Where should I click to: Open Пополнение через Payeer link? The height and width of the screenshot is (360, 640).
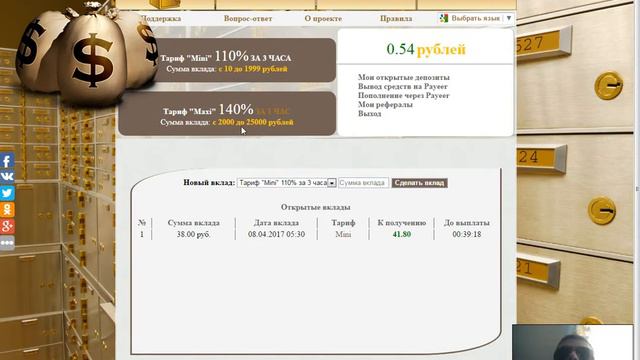coord(404,96)
